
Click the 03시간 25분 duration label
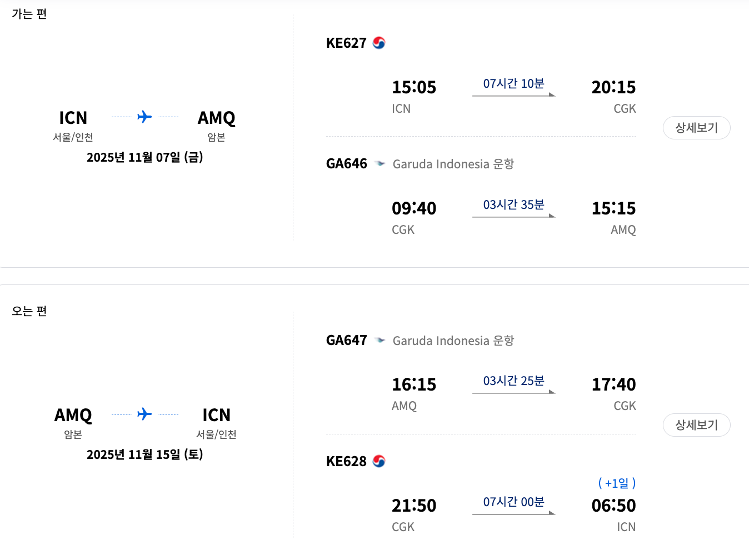point(513,381)
